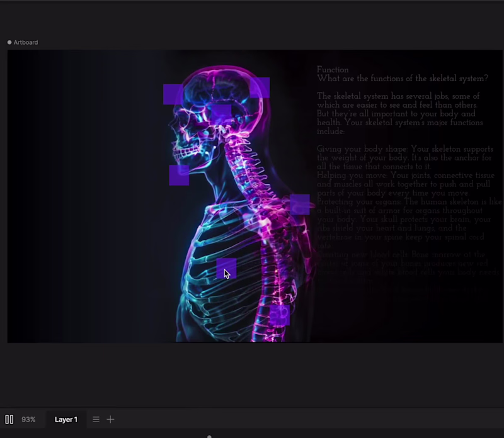Viewport: 504px width, 438px height.
Task: Switch to the Layer 1 tab
Action: pyautogui.click(x=66, y=419)
